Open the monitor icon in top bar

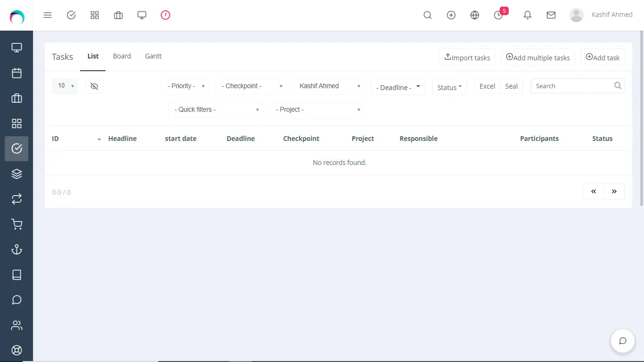point(142,15)
